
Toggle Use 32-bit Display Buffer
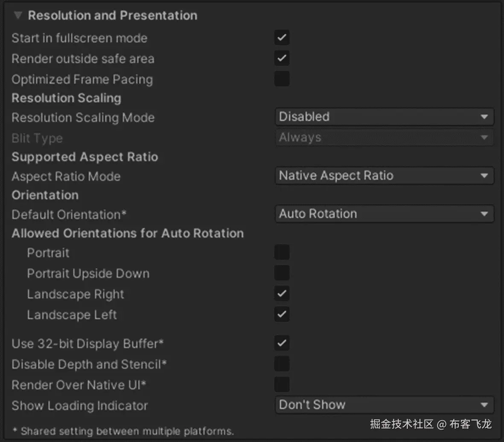(282, 343)
